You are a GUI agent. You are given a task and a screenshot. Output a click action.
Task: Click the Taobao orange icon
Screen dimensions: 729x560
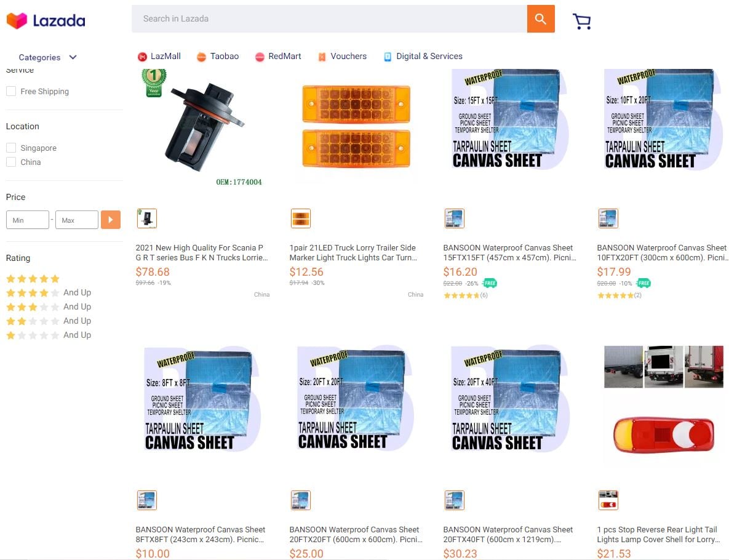[201, 57]
